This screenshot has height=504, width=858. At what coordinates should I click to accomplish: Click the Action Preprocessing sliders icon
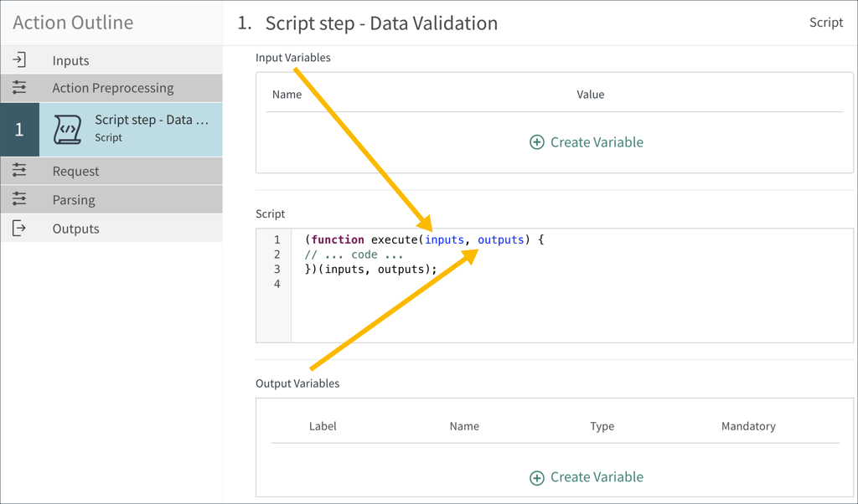point(18,87)
